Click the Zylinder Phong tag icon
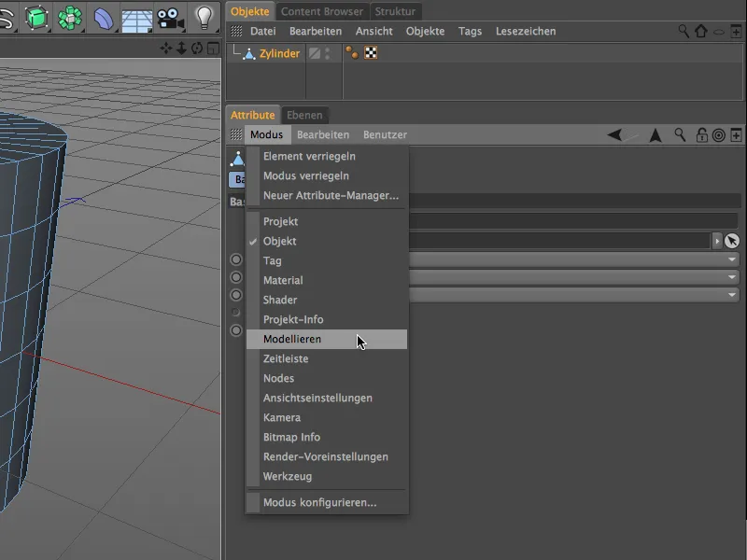Screen dimensions: 747x560 pyautogui.click(x=352, y=52)
